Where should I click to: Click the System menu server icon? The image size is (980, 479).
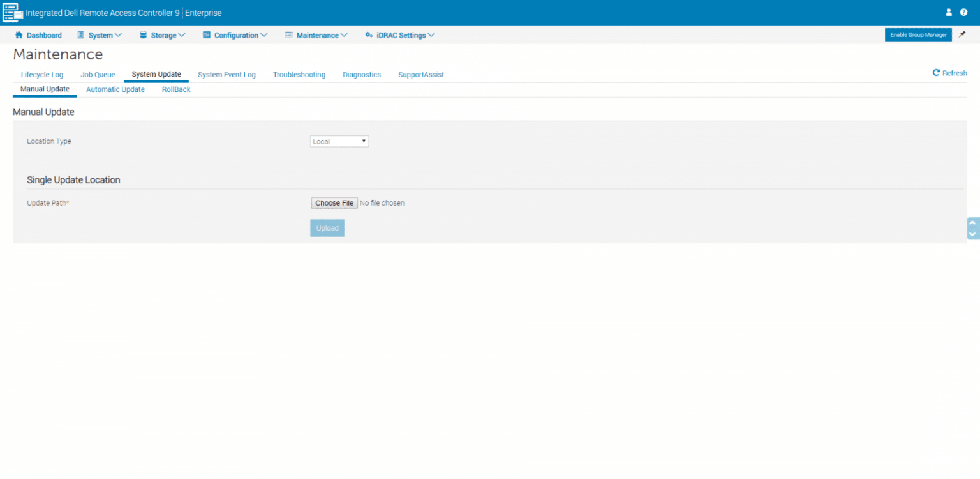(x=81, y=35)
